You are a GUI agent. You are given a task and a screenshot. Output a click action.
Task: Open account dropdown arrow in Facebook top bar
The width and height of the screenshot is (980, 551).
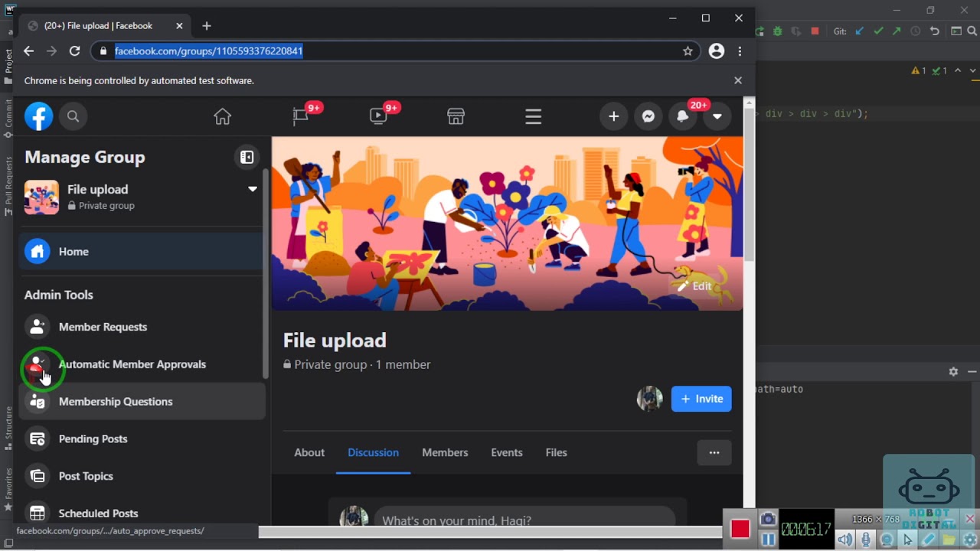coord(717,116)
